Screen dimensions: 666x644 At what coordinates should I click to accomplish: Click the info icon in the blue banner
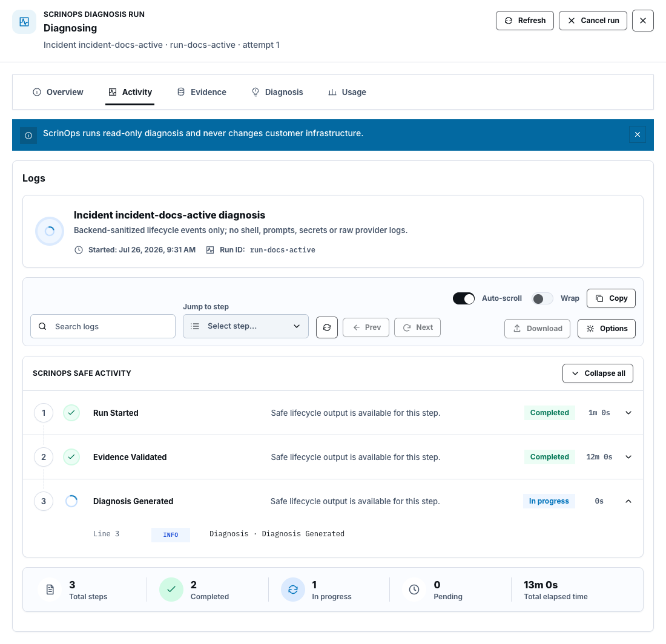click(x=28, y=136)
